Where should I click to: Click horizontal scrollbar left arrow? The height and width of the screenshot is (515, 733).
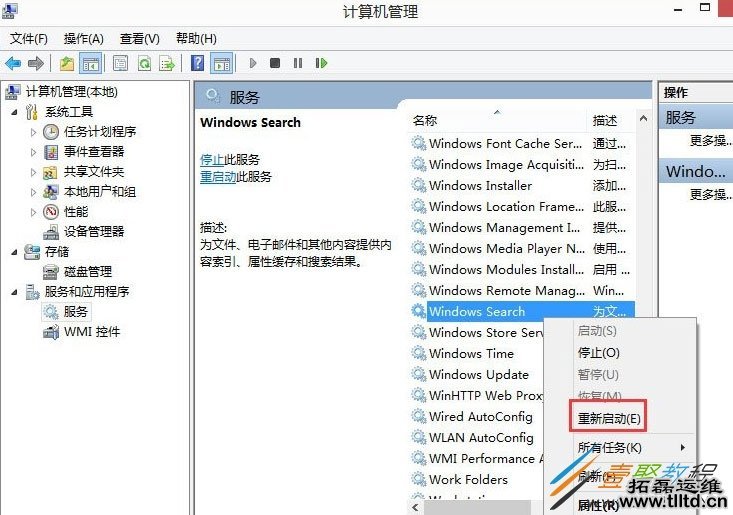pyautogui.click(x=415, y=508)
